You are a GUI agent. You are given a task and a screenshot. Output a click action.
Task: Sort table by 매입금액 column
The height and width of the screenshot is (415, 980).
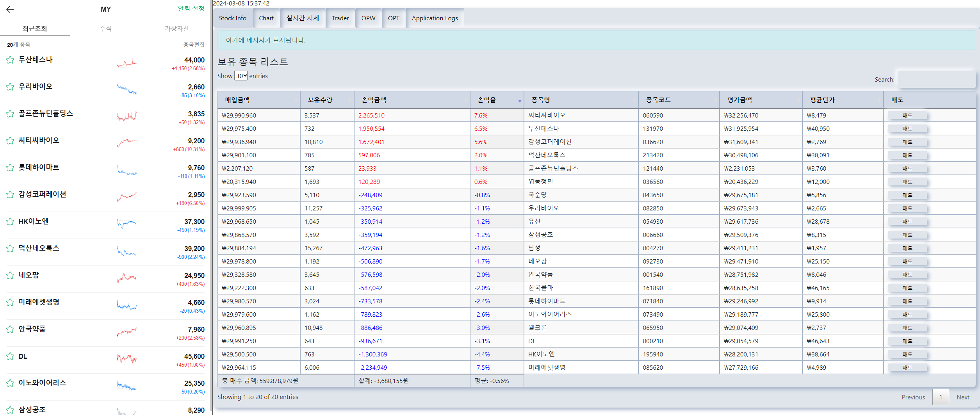[259, 100]
